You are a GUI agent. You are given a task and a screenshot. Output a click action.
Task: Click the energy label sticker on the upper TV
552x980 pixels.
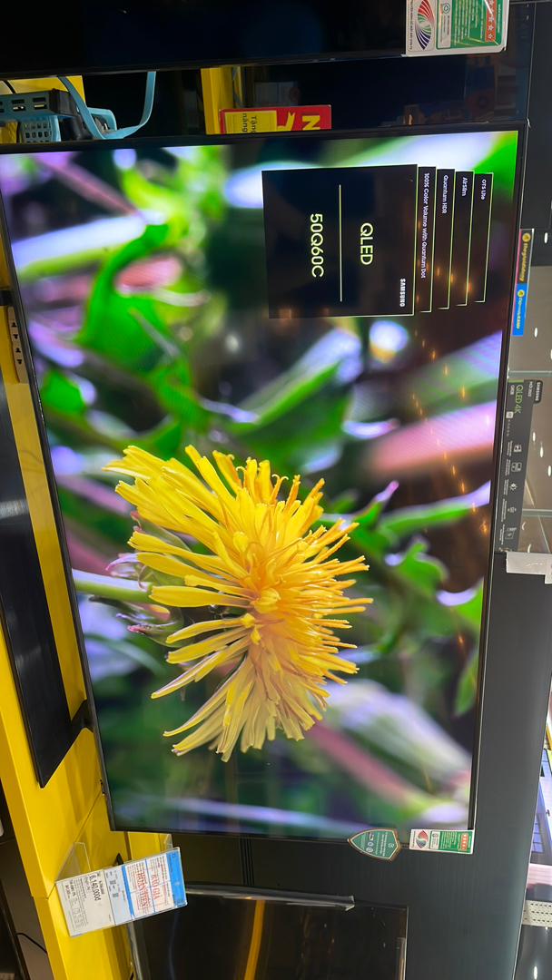click(x=457, y=25)
